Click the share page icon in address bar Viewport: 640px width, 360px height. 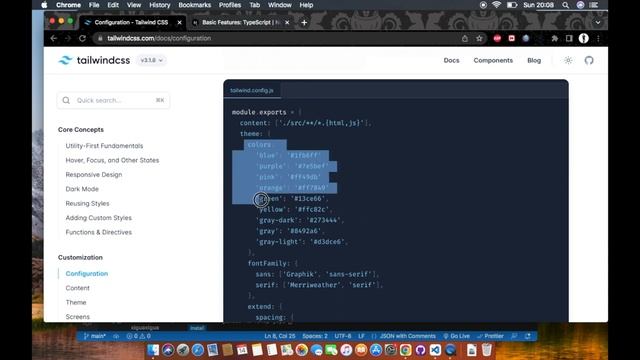pos(464,38)
